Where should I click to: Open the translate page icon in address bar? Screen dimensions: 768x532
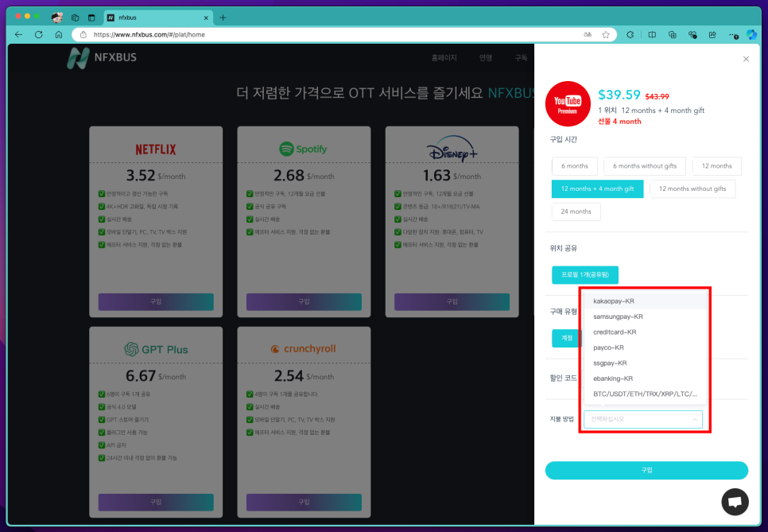588,35
